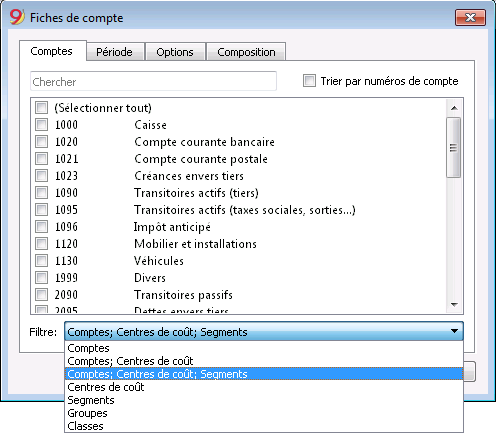The image size is (496, 441).
Task: Click the Banana 9 application icon in title bar
Action: [x=17, y=17]
